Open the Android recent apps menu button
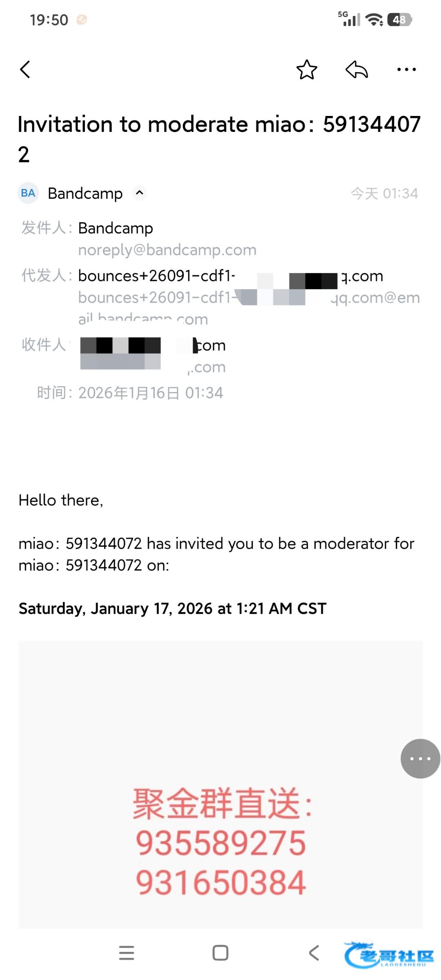The height and width of the screenshot is (980, 441). (127, 953)
